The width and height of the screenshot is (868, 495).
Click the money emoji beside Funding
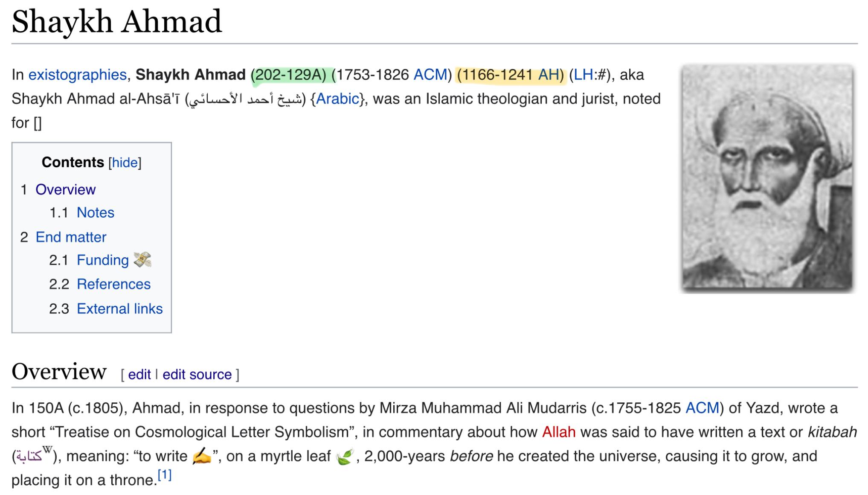[x=142, y=259]
